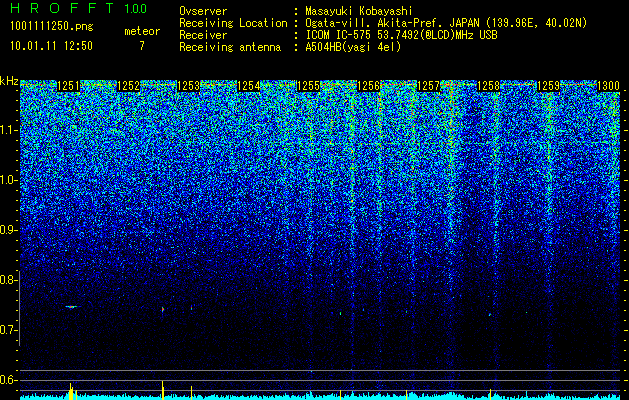Click the tallest yellow power spike near 1251
629x400 pixels.
[71, 391]
